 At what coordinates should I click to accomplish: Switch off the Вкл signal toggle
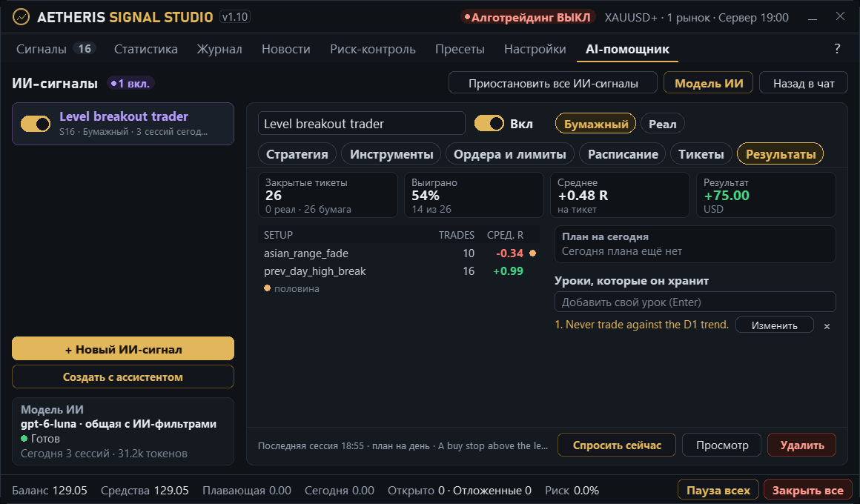click(x=489, y=123)
